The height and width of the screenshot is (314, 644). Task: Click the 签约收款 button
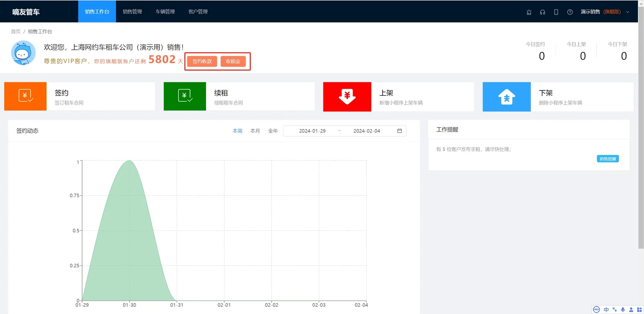202,62
